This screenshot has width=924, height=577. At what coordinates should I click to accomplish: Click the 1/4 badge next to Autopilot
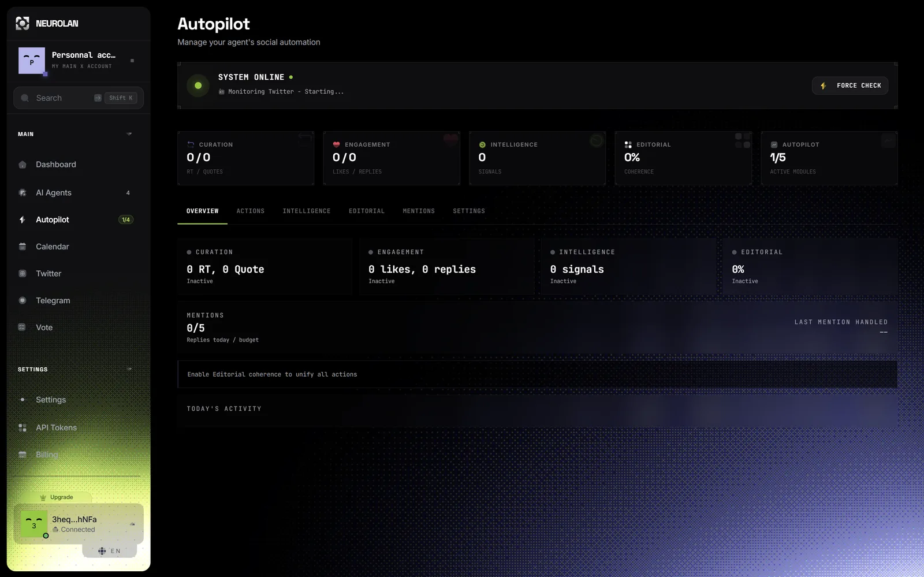126,220
